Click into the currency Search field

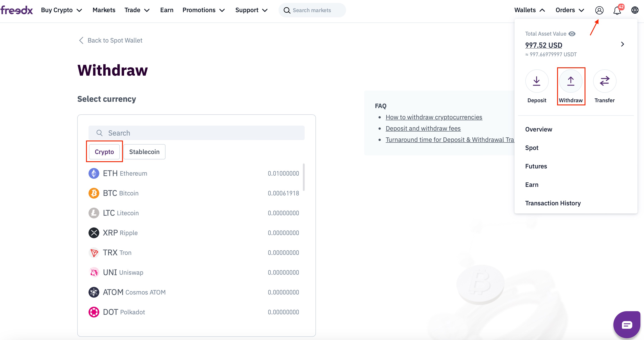point(197,133)
